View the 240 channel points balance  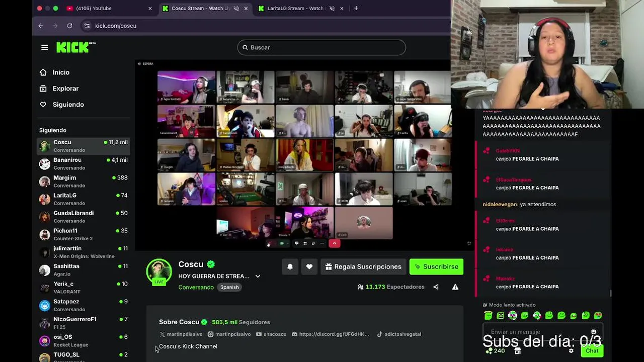[x=495, y=351]
